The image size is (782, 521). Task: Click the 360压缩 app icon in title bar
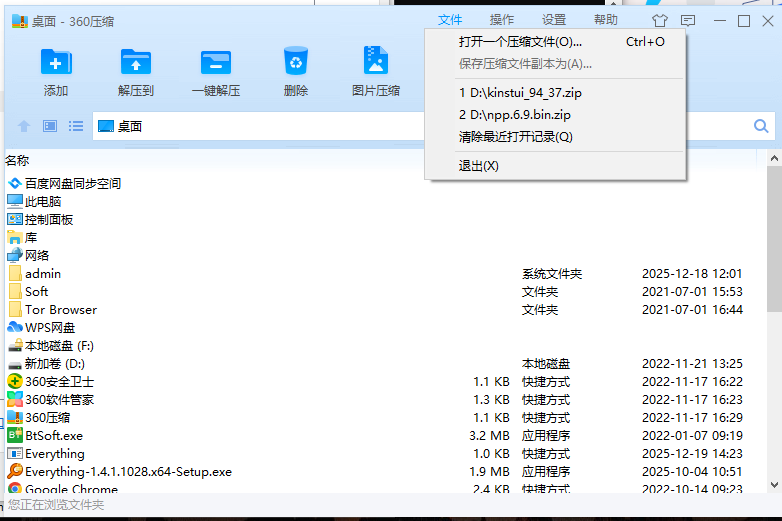coord(20,21)
